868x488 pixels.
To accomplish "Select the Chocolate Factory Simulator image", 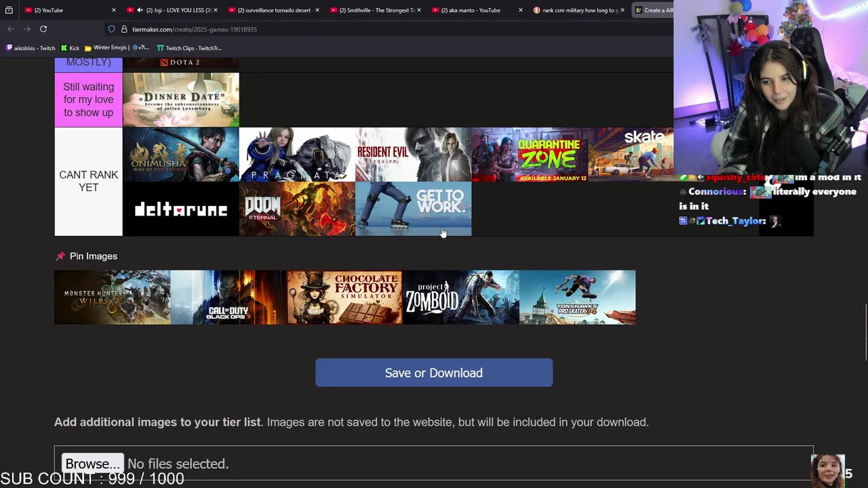I will point(344,298).
